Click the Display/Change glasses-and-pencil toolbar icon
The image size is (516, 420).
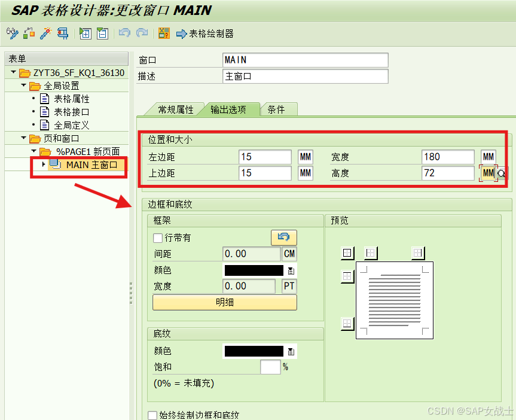pyautogui.click(x=13, y=34)
